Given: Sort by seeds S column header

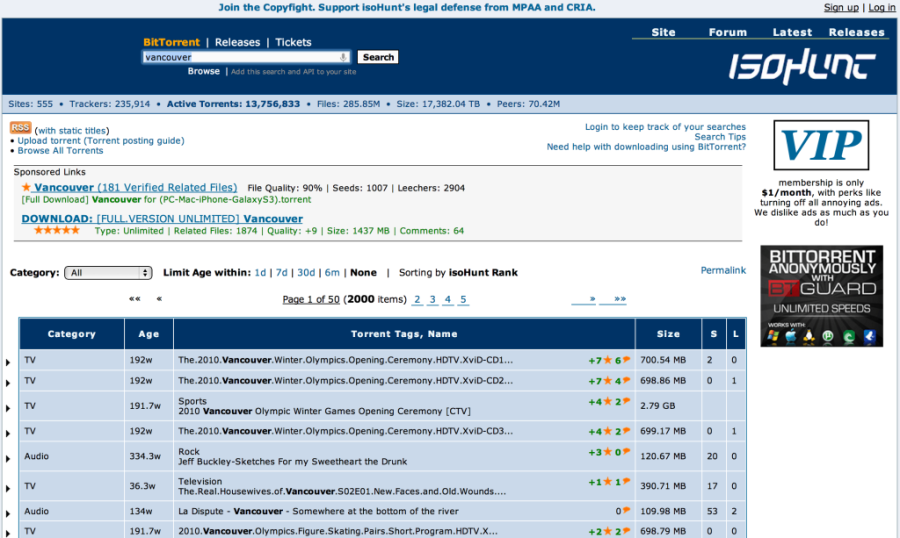Looking at the screenshot, I should (x=713, y=334).
